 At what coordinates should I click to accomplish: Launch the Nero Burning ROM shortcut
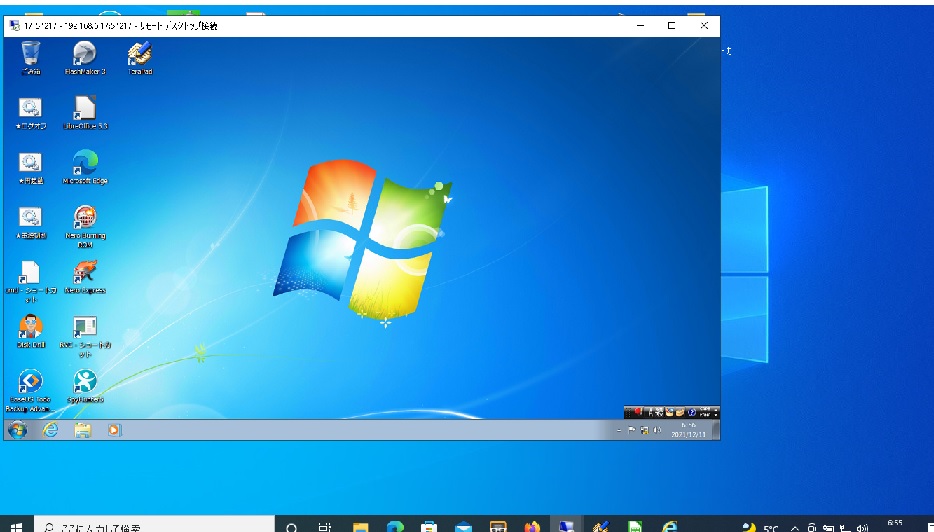pyautogui.click(x=85, y=226)
